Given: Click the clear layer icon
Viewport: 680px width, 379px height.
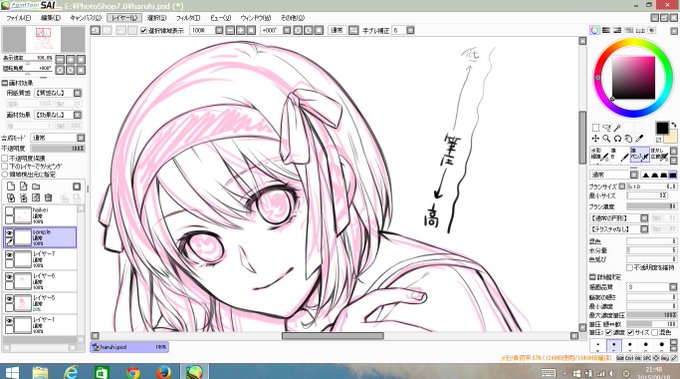Looking at the screenshot, I should coord(36,198).
